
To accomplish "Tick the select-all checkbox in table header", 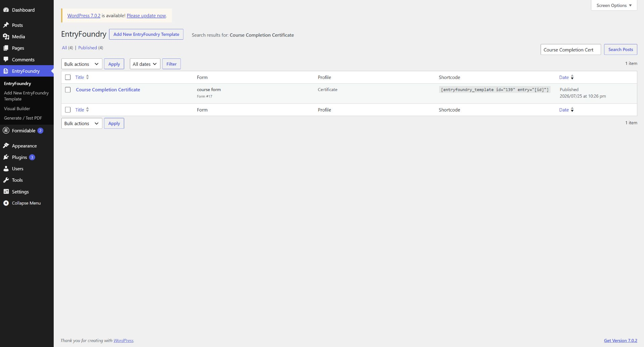I will pos(68,77).
